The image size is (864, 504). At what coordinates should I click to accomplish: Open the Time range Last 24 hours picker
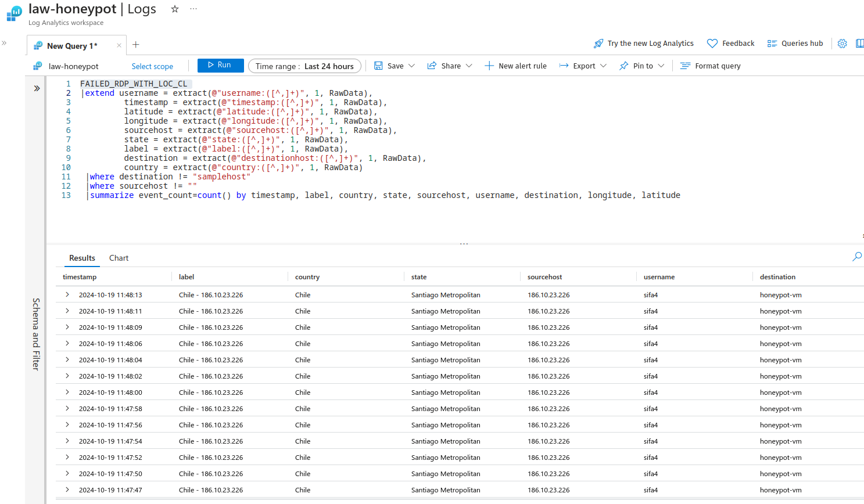(304, 66)
